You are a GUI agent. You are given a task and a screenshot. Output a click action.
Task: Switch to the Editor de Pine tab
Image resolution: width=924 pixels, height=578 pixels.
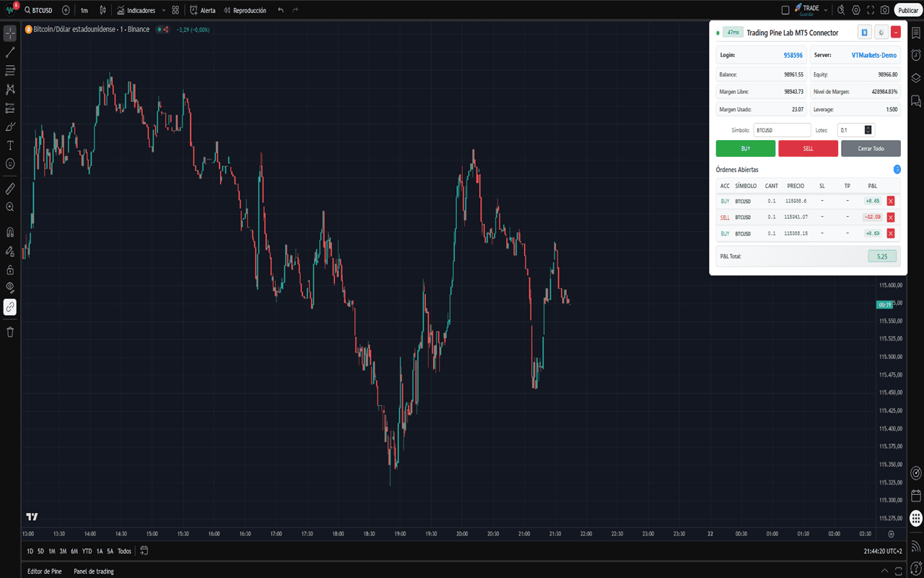44,571
